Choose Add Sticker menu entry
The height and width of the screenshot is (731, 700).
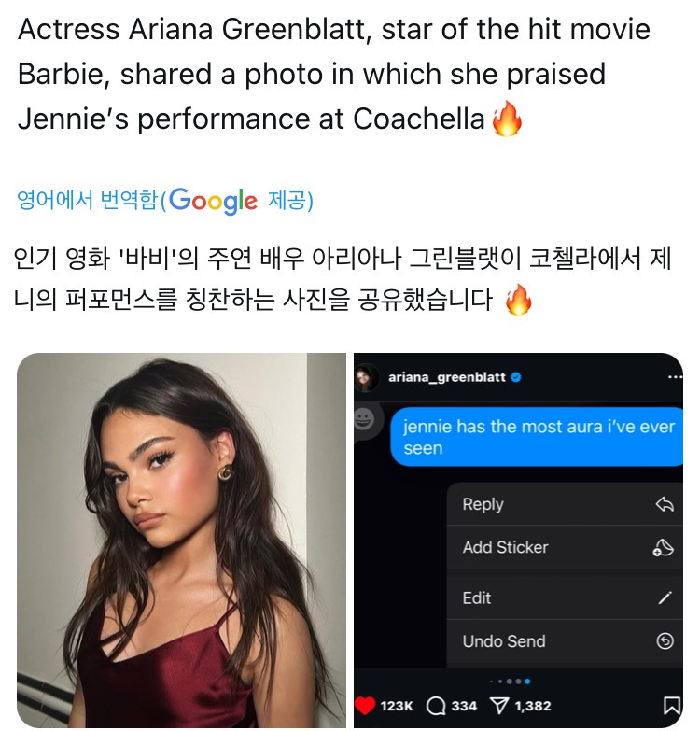(505, 547)
